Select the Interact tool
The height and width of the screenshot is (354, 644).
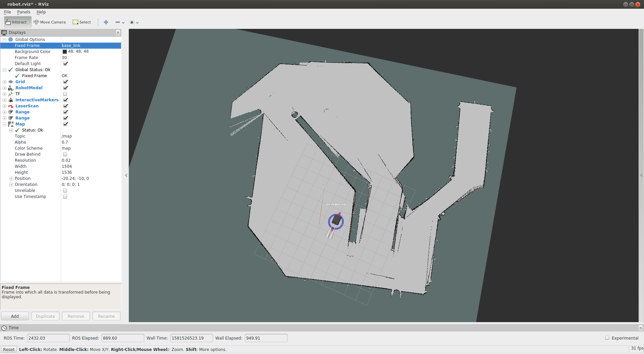pos(16,22)
